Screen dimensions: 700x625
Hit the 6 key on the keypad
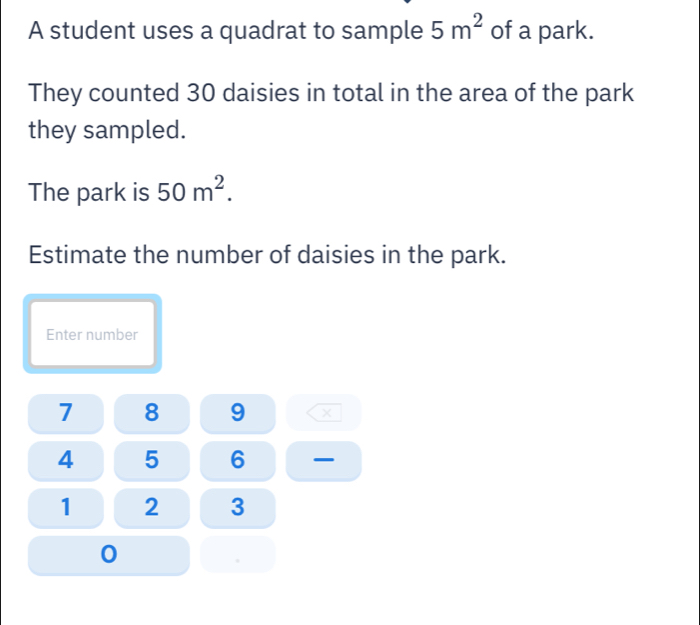237,460
